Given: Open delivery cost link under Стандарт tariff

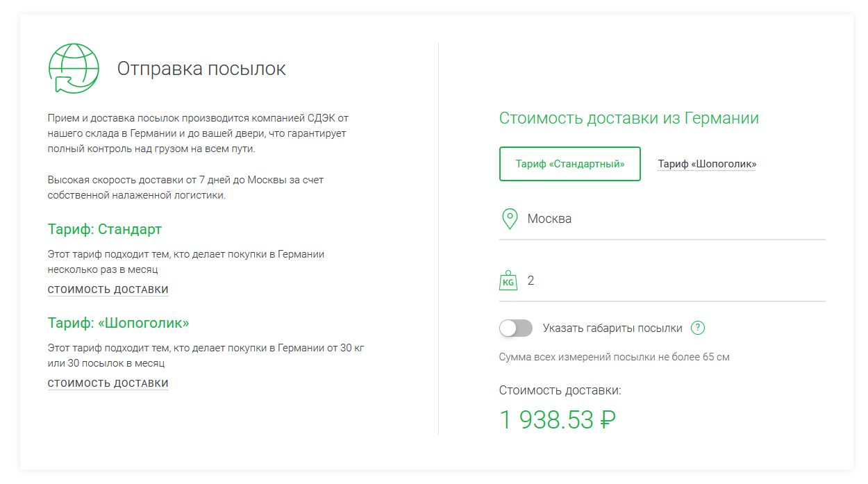Looking at the screenshot, I should click(x=108, y=290).
